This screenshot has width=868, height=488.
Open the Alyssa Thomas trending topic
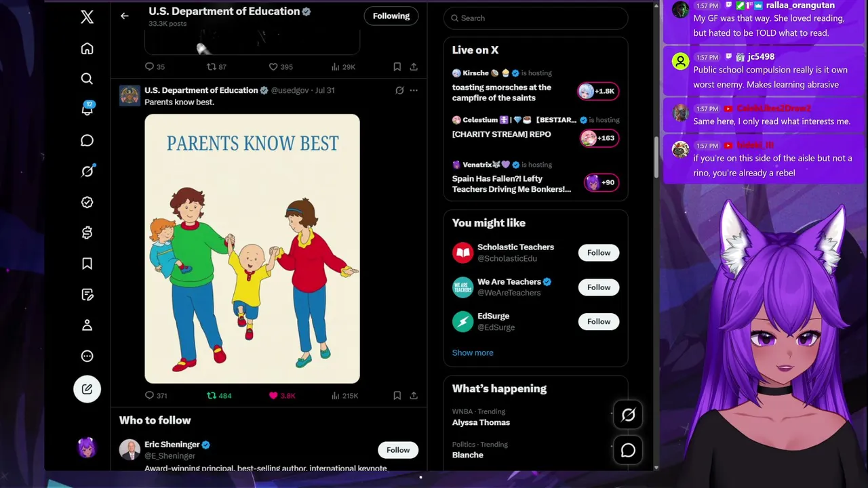coord(481,422)
